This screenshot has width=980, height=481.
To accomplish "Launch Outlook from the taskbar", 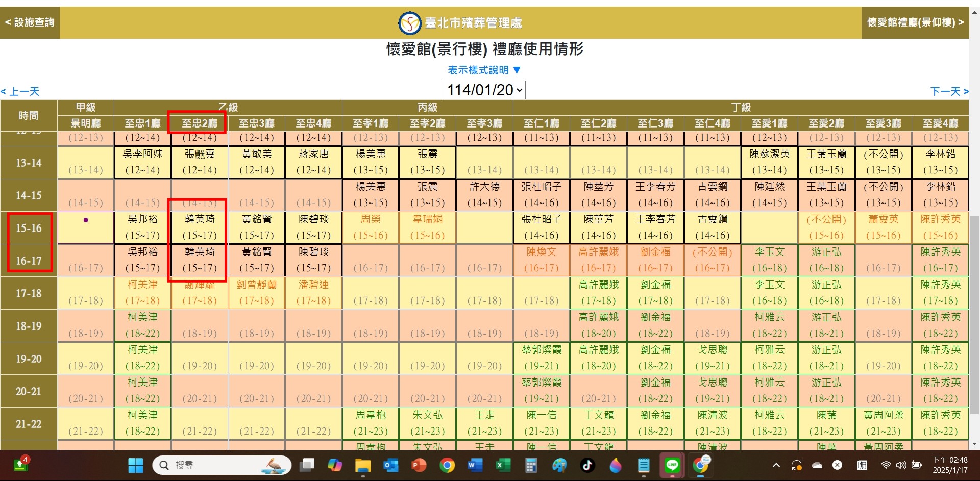I will [391, 465].
